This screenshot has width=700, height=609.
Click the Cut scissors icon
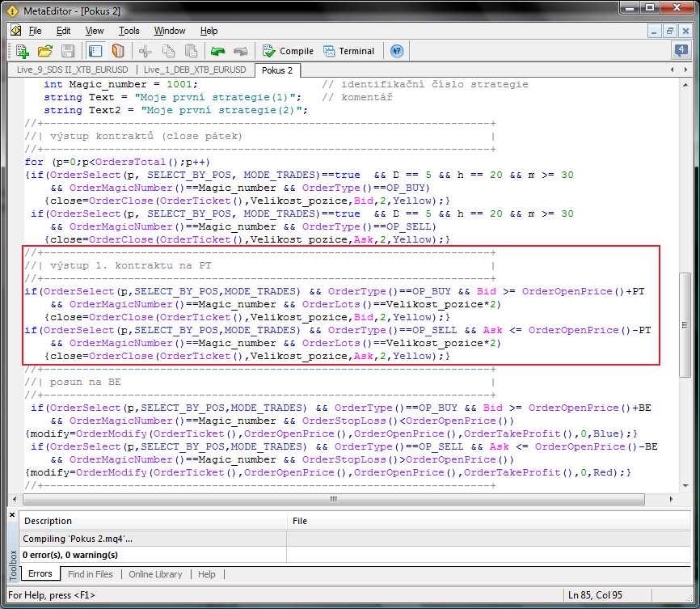click(x=145, y=51)
